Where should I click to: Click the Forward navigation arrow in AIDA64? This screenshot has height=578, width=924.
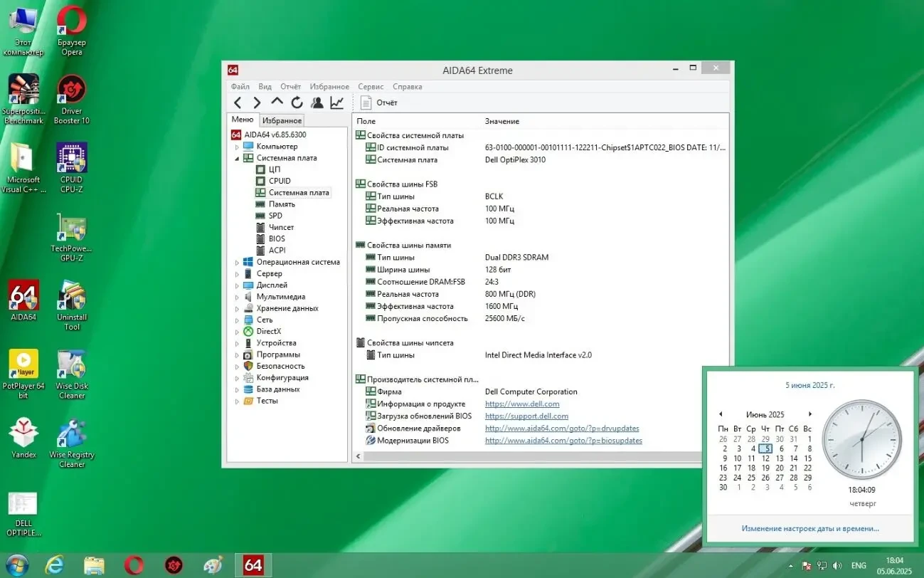coord(257,102)
